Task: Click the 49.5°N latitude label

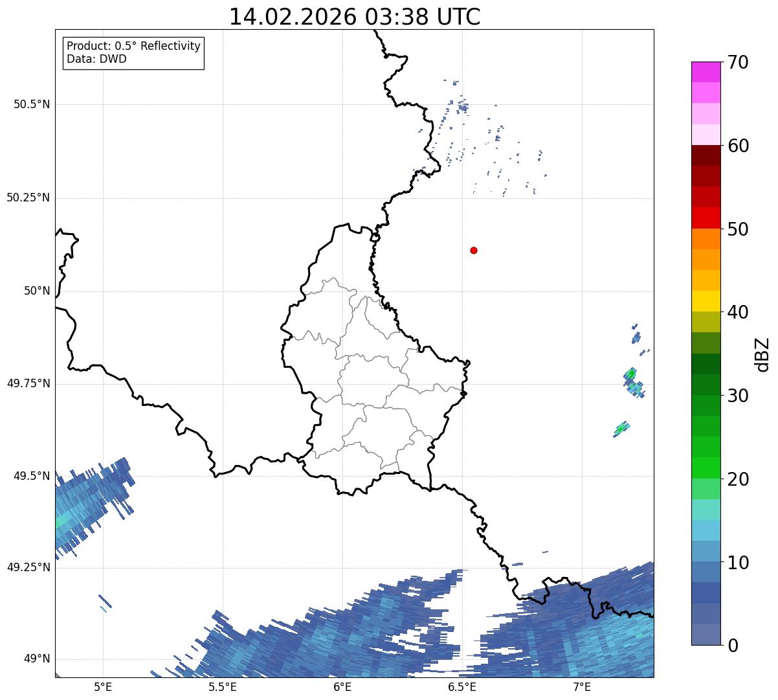Action: point(31,476)
